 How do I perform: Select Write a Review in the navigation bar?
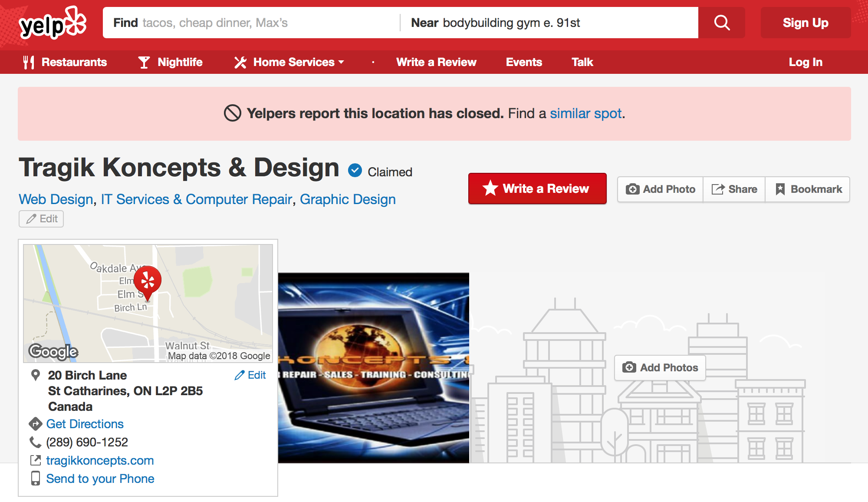(436, 62)
